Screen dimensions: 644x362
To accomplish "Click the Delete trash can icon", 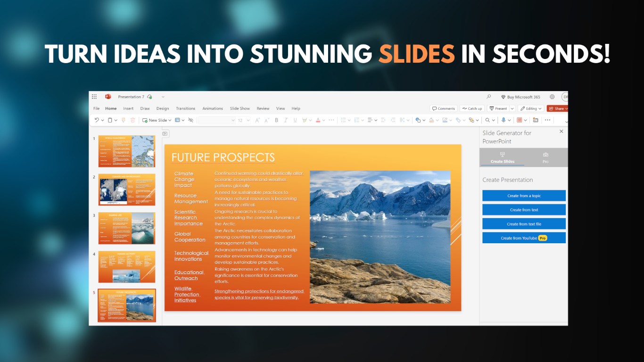I will click(133, 120).
